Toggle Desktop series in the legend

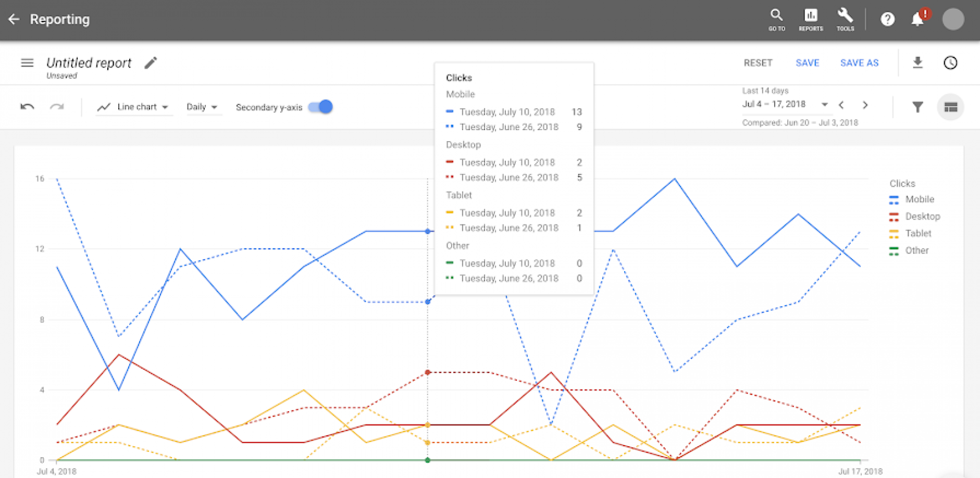(x=914, y=217)
